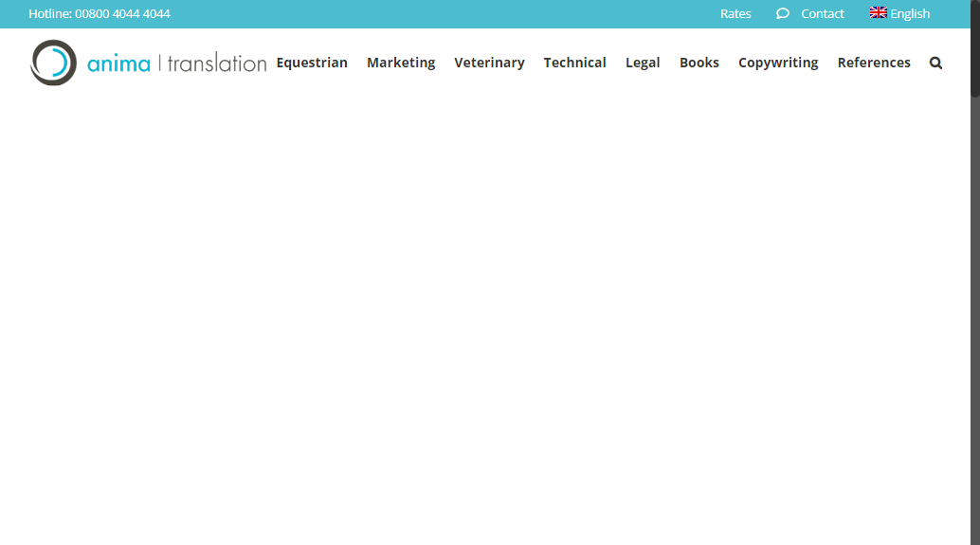The image size is (980, 545).
Task: Click the speech bubble icon beside Contact
Action: tap(782, 13)
